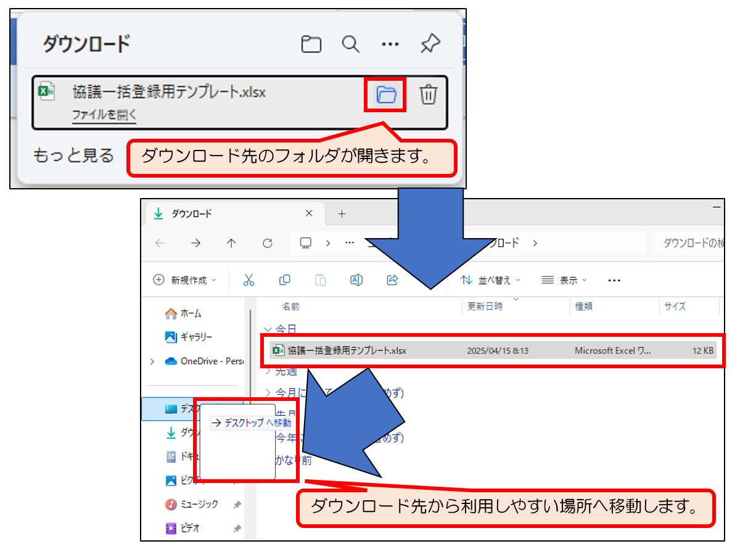Open ビデオ in navigation pane

183,528
